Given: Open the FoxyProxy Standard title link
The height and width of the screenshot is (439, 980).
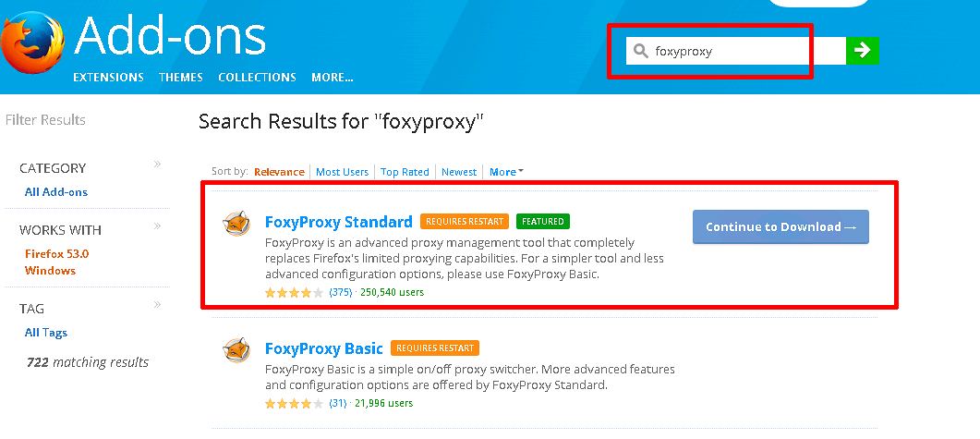Looking at the screenshot, I should tap(339, 222).
